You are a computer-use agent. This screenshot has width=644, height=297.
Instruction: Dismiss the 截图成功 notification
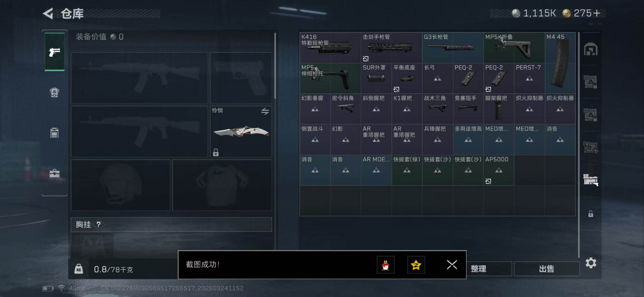[452, 265]
